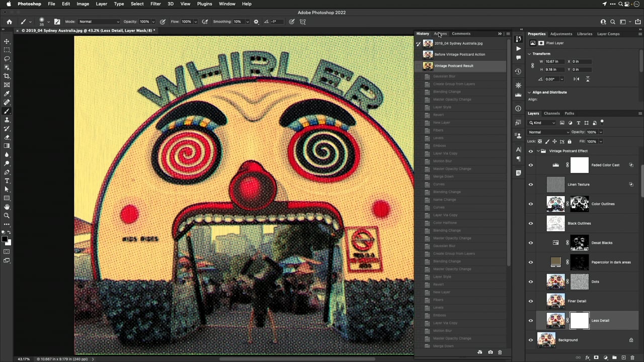This screenshot has height=362, width=644.
Task: Select the Clone Stamp tool
Action: (7, 120)
